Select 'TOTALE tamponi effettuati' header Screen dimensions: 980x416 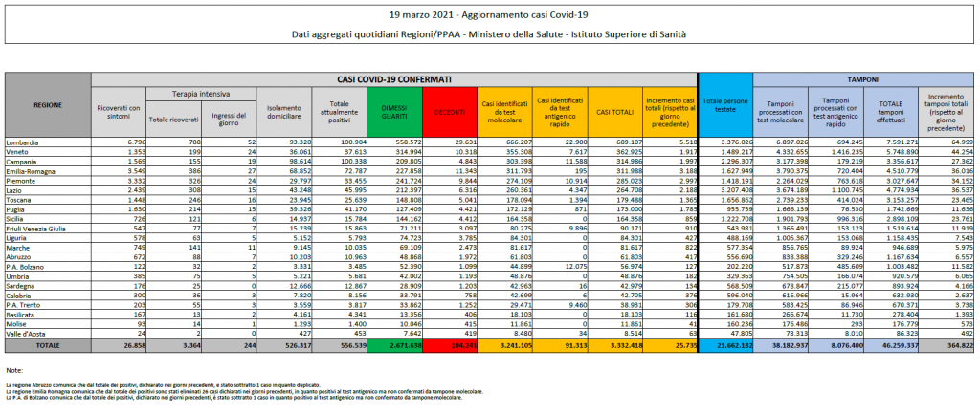(891, 112)
